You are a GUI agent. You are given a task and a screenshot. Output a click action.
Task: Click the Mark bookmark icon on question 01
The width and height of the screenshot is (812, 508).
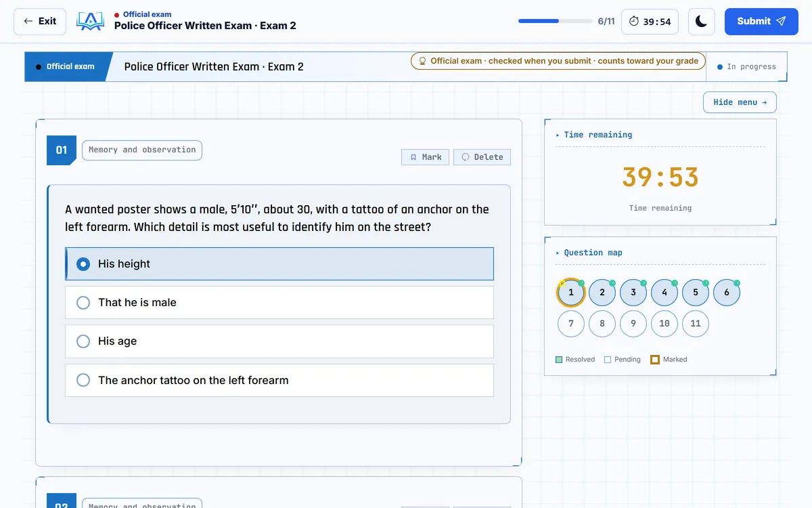(x=413, y=157)
